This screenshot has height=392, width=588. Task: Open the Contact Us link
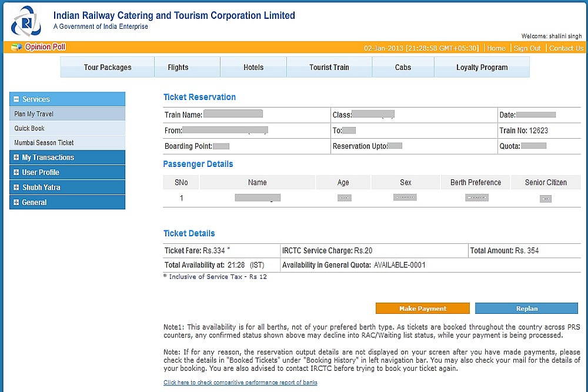pos(566,48)
